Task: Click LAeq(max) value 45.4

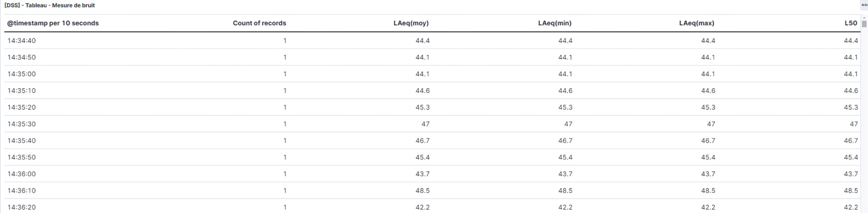Action: coord(708,157)
